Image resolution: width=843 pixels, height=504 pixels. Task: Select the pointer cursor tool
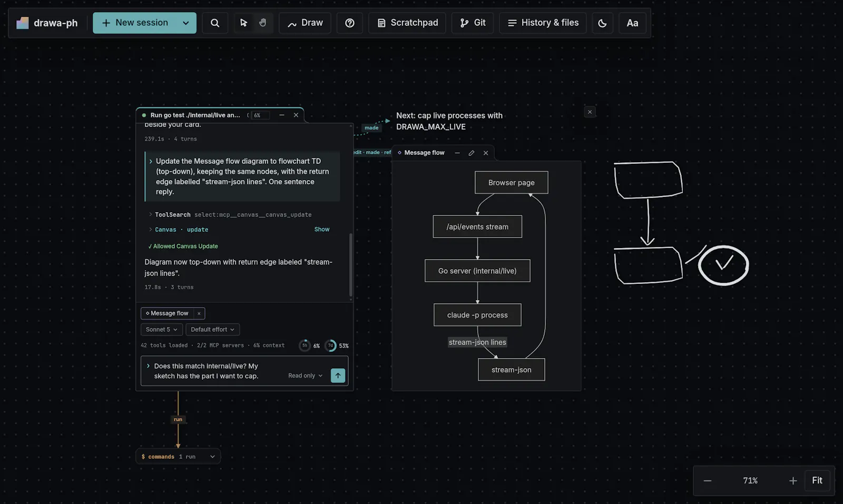pos(243,23)
